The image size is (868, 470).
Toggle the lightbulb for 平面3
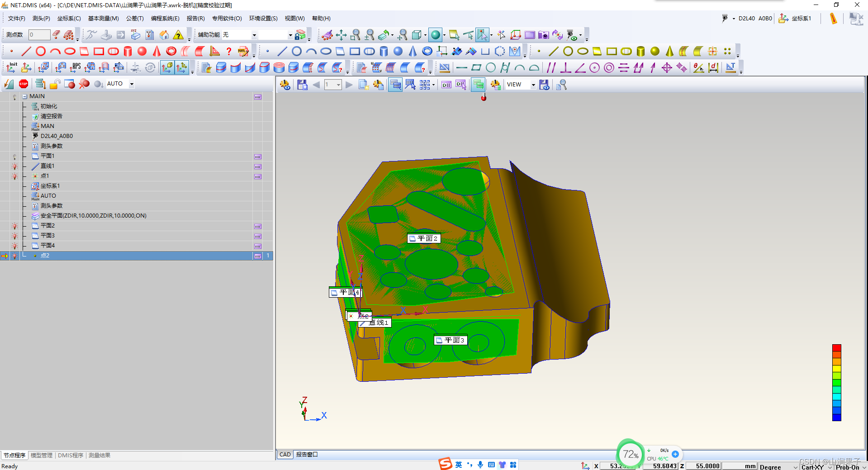(x=14, y=236)
